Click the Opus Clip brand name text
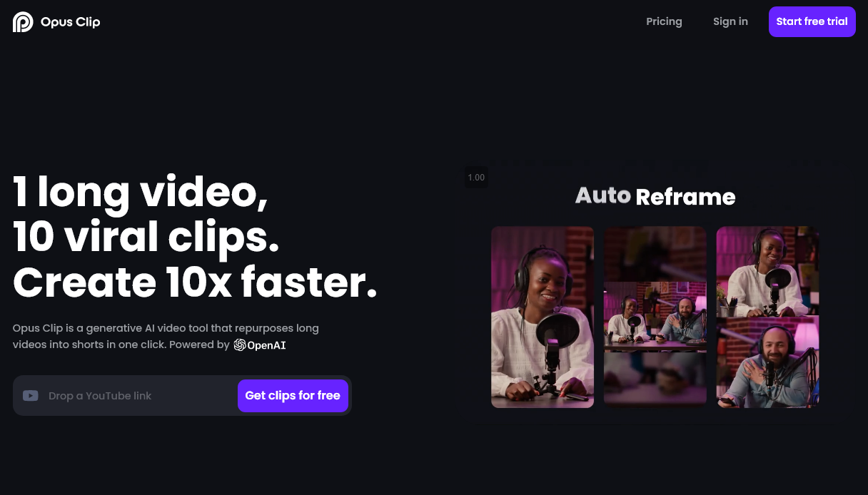 70,22
